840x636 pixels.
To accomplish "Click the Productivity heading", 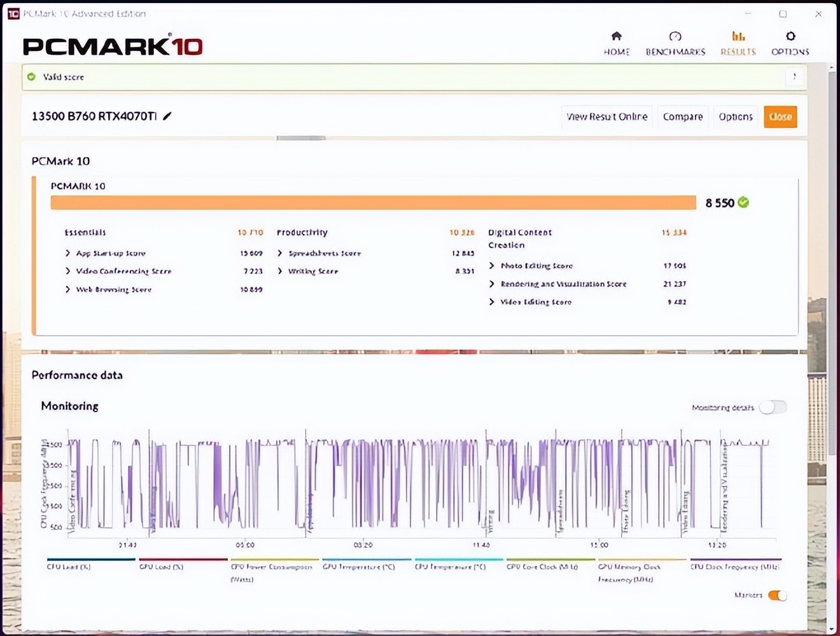I will tap(302, 232).
